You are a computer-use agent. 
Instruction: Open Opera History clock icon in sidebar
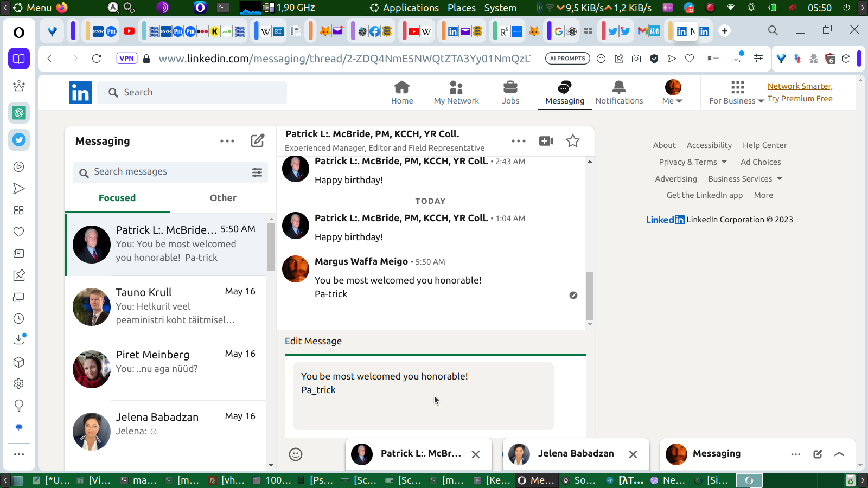point(19,319)
